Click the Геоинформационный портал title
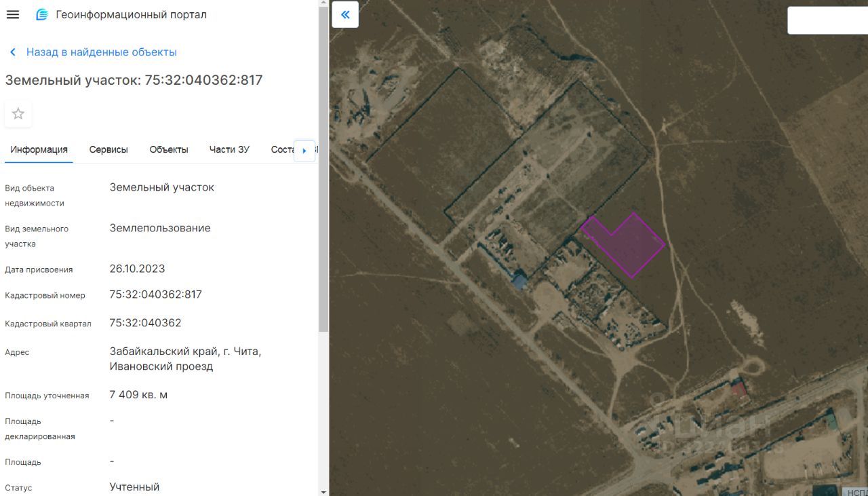868x496 pixels. [x=131, y=15]
